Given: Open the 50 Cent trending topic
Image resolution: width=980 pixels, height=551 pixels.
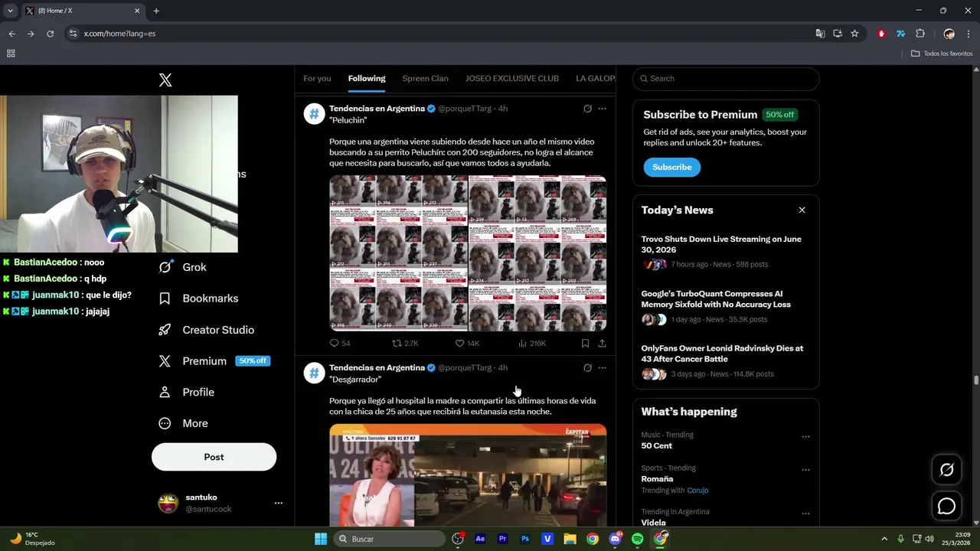Looking at the screenshot, I should click(656, 445).
